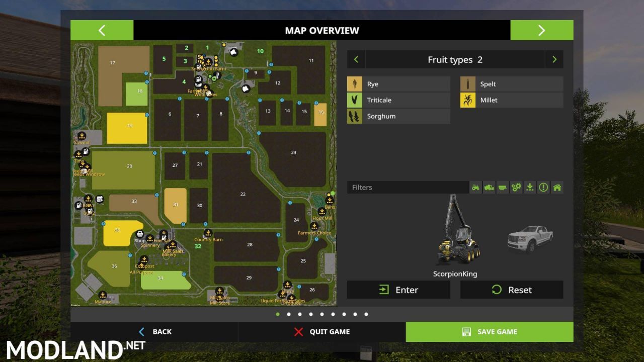Screen dimensions: 644x362
Task: Toggle the green house filter icon
Action: tap(557, 188)
